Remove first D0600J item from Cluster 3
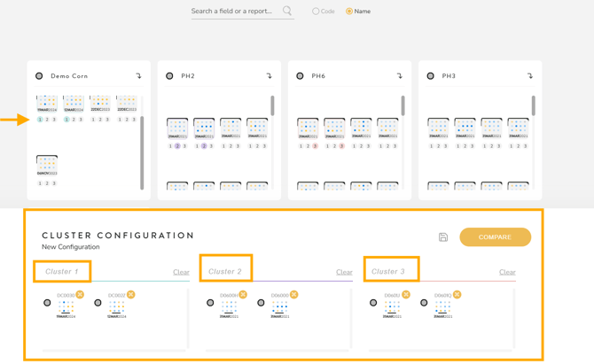Image resolution: width=594 pixels, height=364 pixels. click(406, 295)
